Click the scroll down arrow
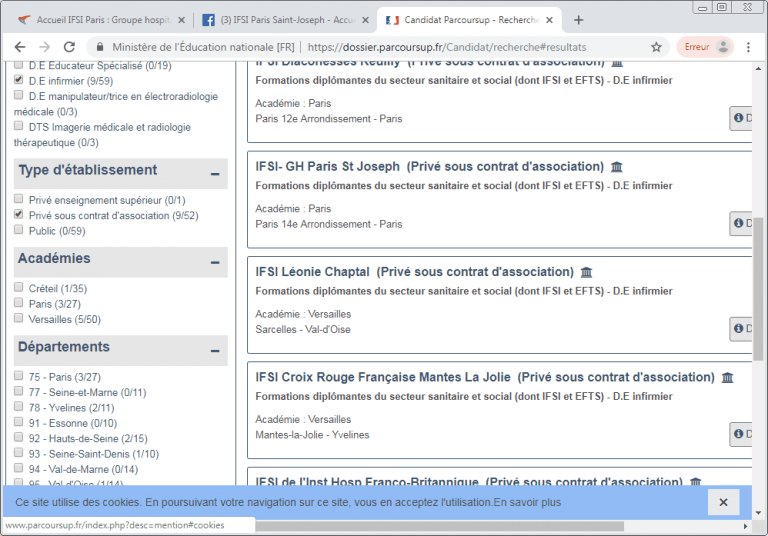The image size is (768, 536). pos(758,513)
